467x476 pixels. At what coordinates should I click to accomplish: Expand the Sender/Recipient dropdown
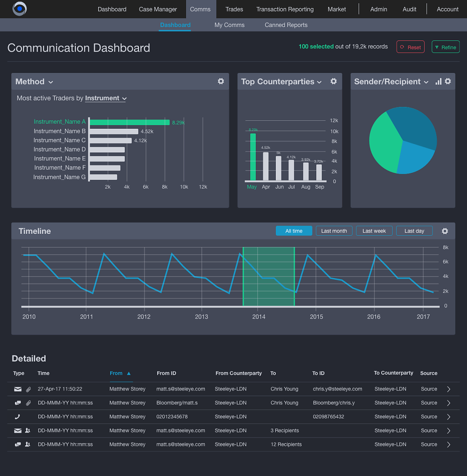(426, 82)
